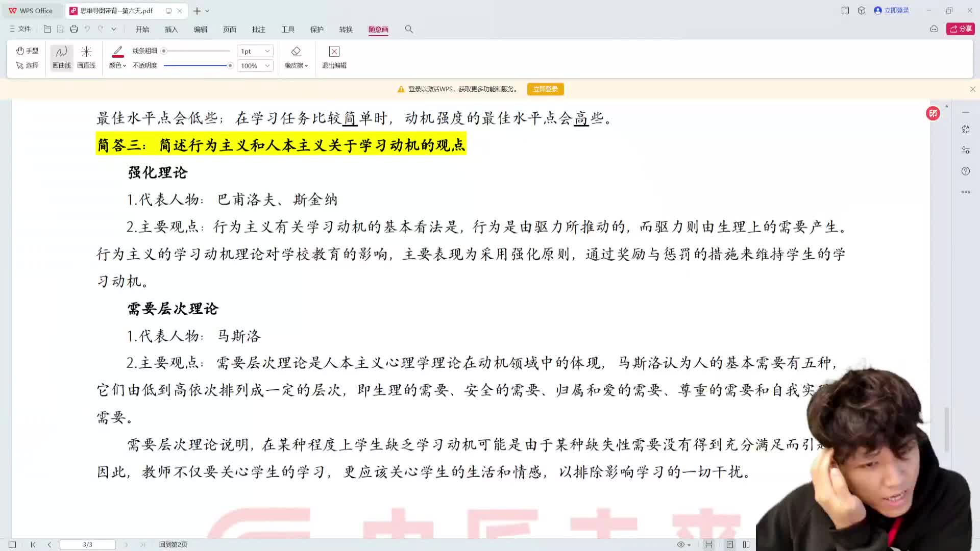Activate the 手型 hand tool
Screen dimensions: 980x551
27,51
